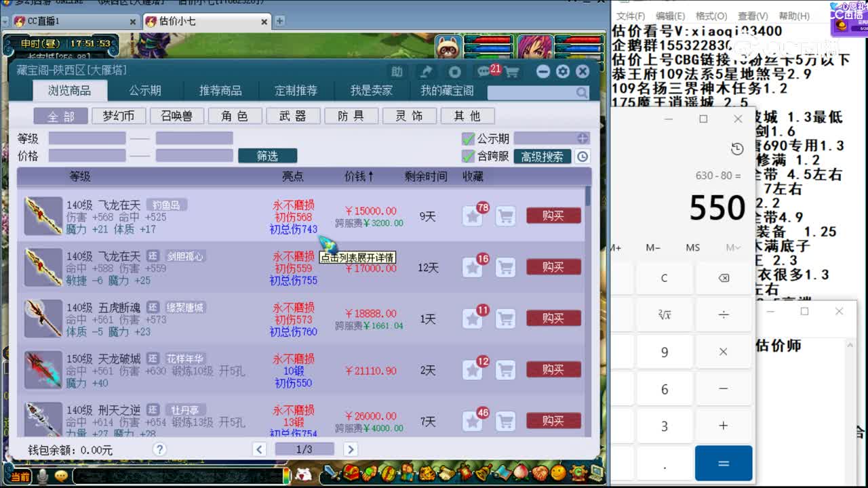Add the ¥17000.00 飞龙在天 item to cart
This screenshot has width=868, height=488.
[505, 268]
